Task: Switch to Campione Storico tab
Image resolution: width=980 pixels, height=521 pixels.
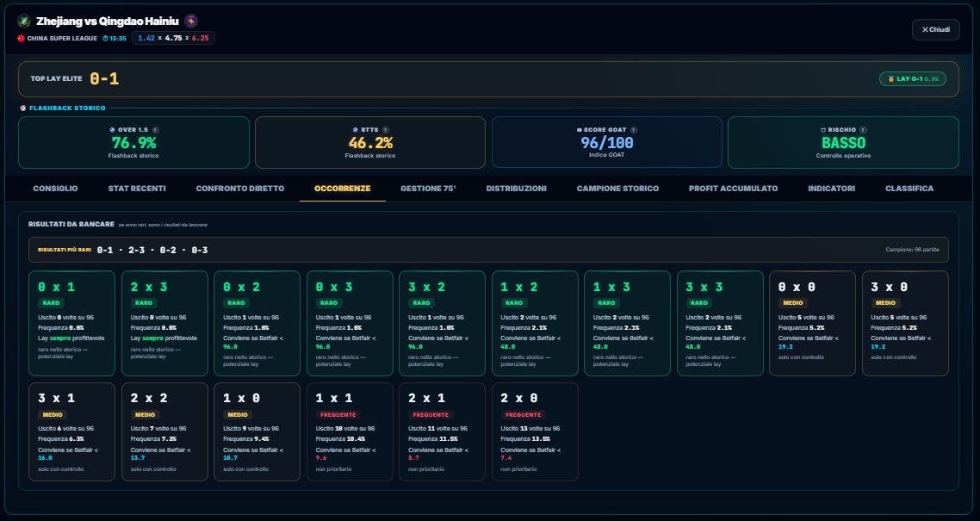Action: click(617, 188)
